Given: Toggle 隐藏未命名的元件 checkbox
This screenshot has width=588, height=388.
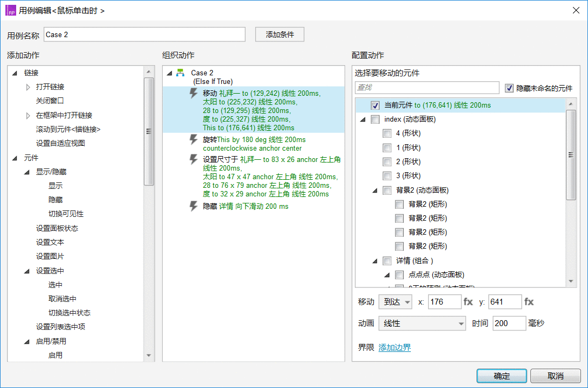Looking at the screenshot, I should 509,88.
